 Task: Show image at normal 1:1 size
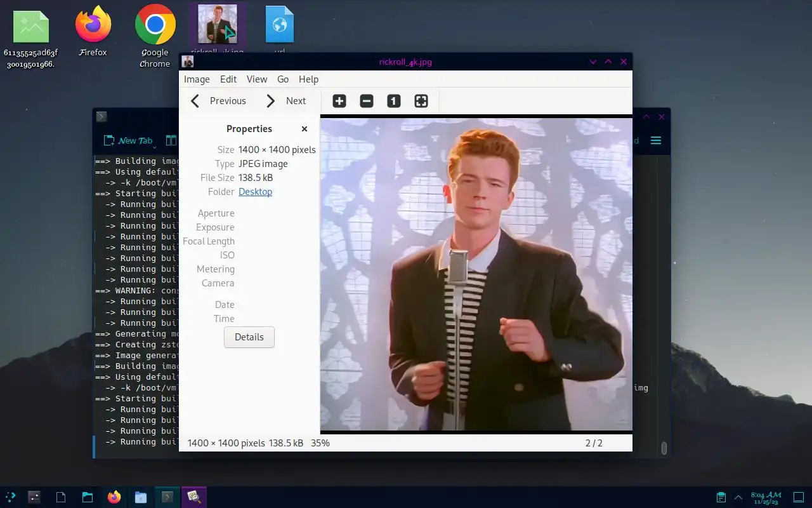tap(394, 101)
